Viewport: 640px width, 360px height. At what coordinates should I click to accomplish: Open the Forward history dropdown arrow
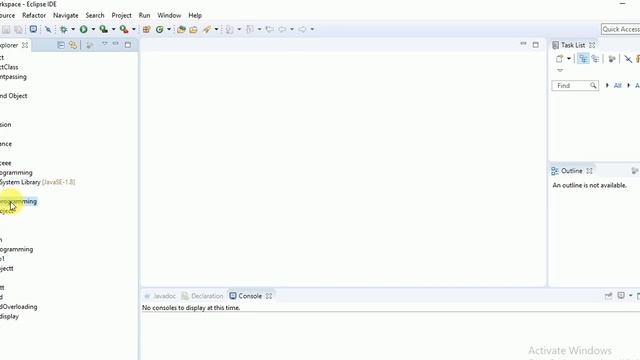[312, 29]
